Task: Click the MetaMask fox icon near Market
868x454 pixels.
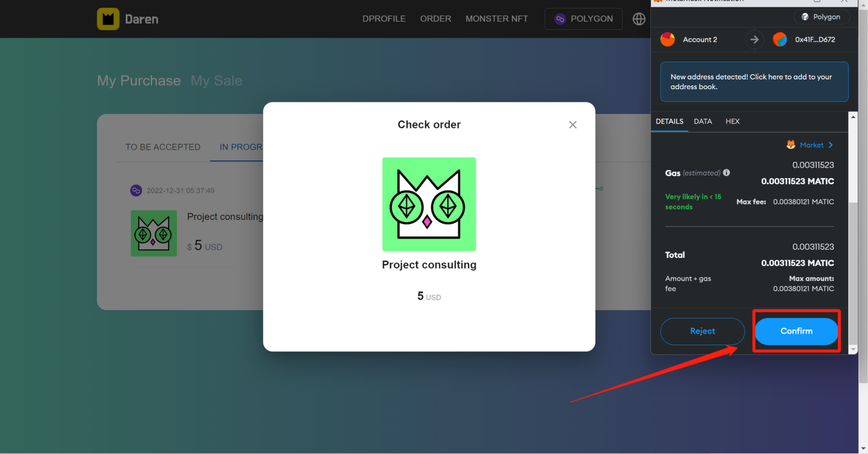Action: pos(791,145)
